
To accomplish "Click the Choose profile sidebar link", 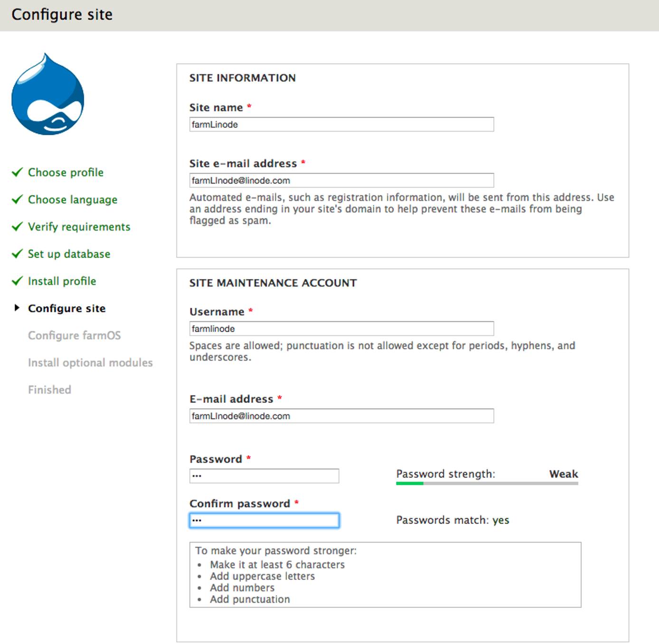I will [66, 172].
